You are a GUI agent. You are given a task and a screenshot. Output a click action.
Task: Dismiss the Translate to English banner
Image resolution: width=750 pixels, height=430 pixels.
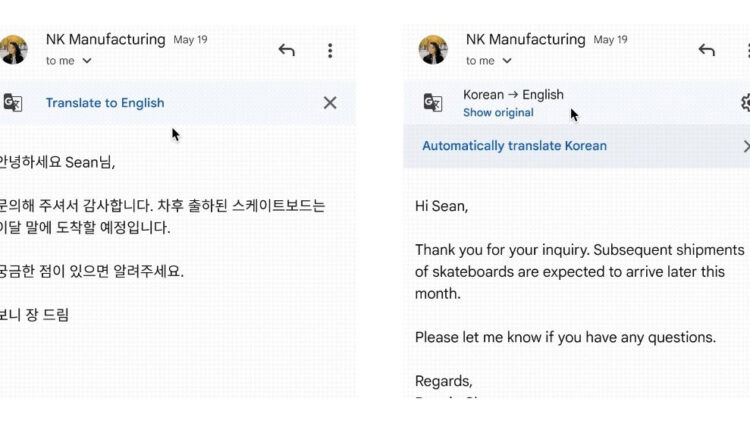click(x=330, y=103)
